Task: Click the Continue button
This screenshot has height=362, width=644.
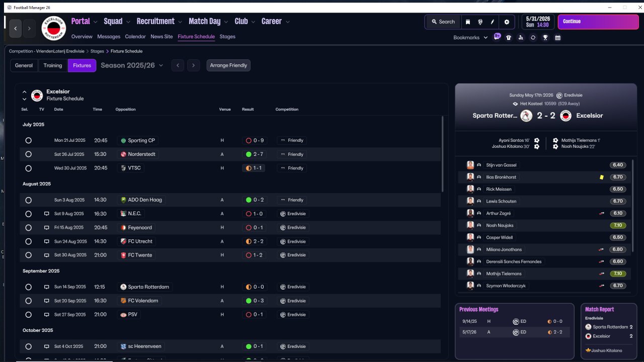Action: pos(599,22)
